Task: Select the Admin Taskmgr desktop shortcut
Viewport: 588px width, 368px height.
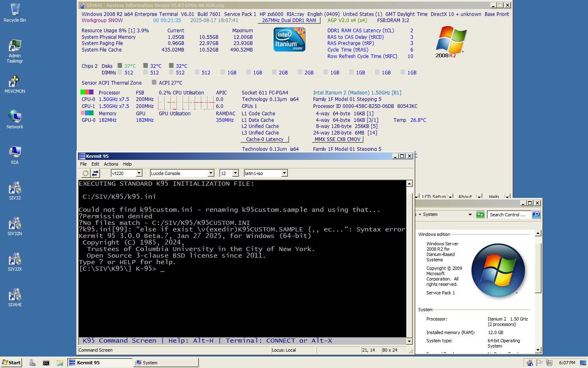Action: point(15,51)
